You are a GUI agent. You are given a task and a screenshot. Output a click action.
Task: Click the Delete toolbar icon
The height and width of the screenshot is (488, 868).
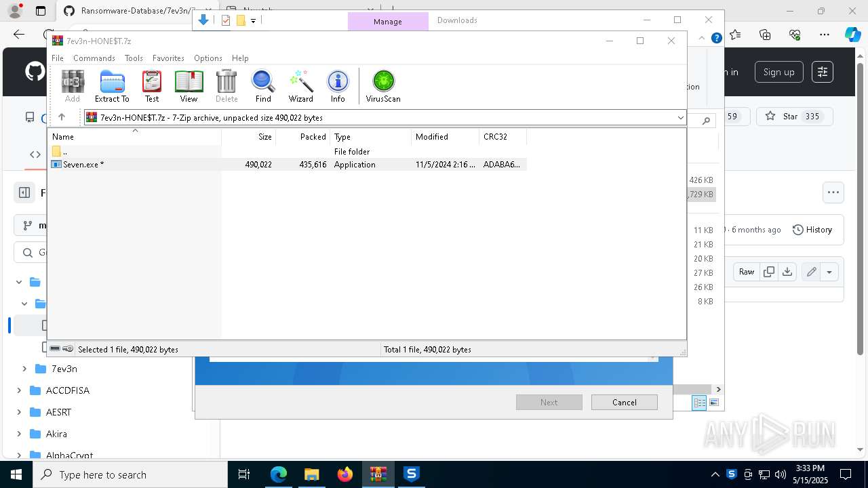226,86
